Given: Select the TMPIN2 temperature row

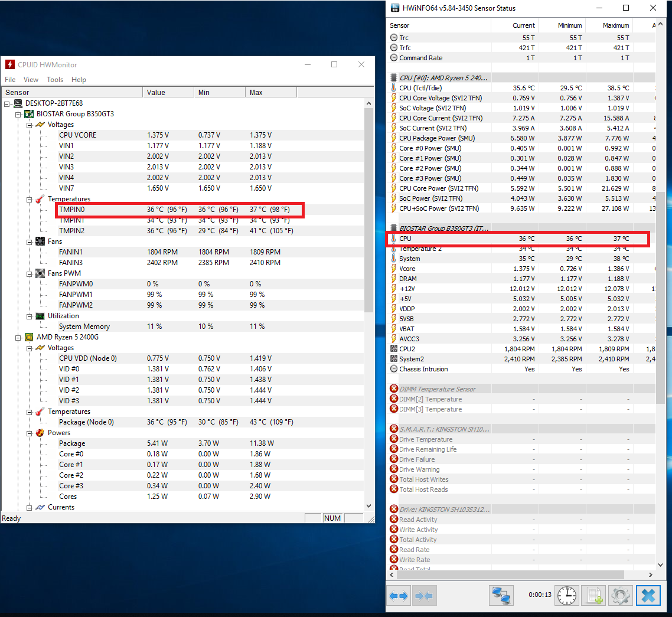Looking at the screenshot, I should [71, 231].
